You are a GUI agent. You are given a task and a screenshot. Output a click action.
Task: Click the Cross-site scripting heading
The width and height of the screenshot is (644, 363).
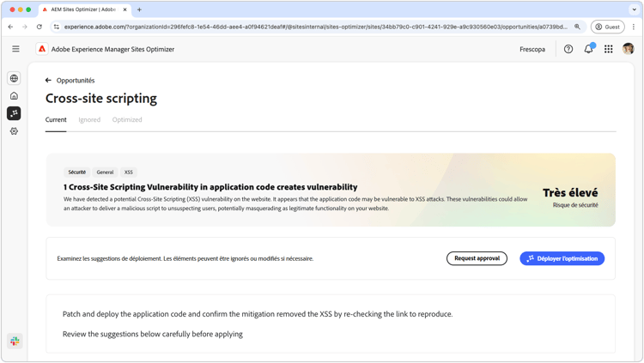[101, 99]
